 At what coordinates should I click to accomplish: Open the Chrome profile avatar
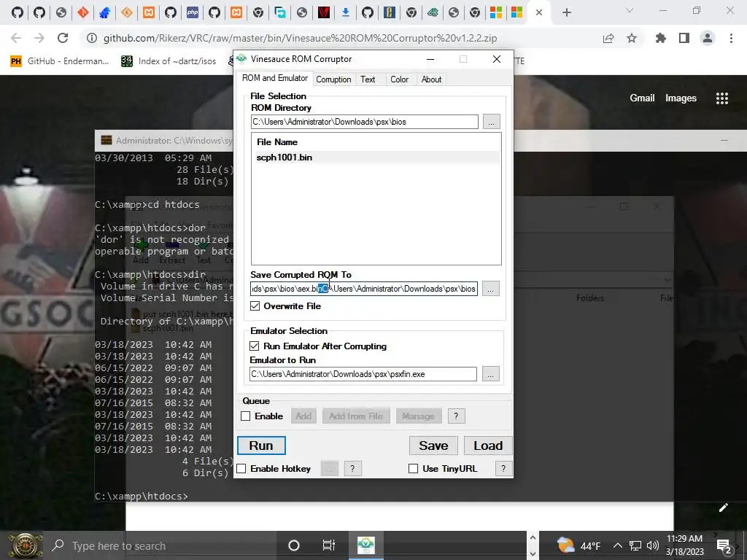coord(708,38)
